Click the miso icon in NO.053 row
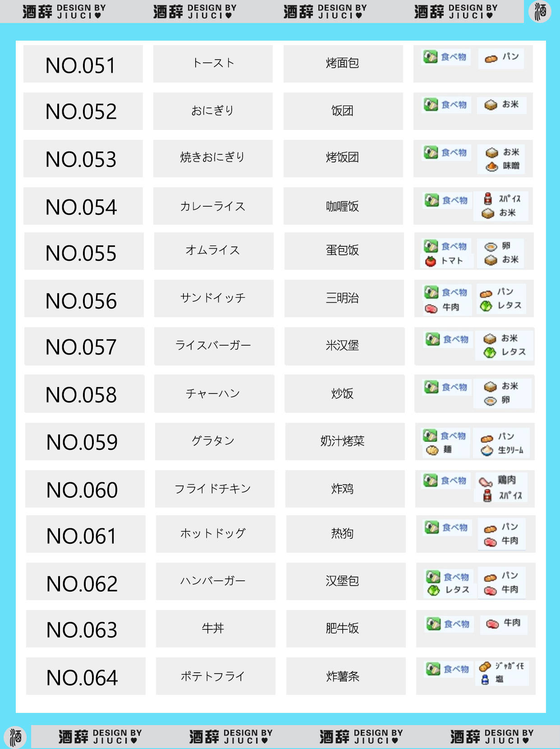This screenshot has height=749, width=560. 491,166
